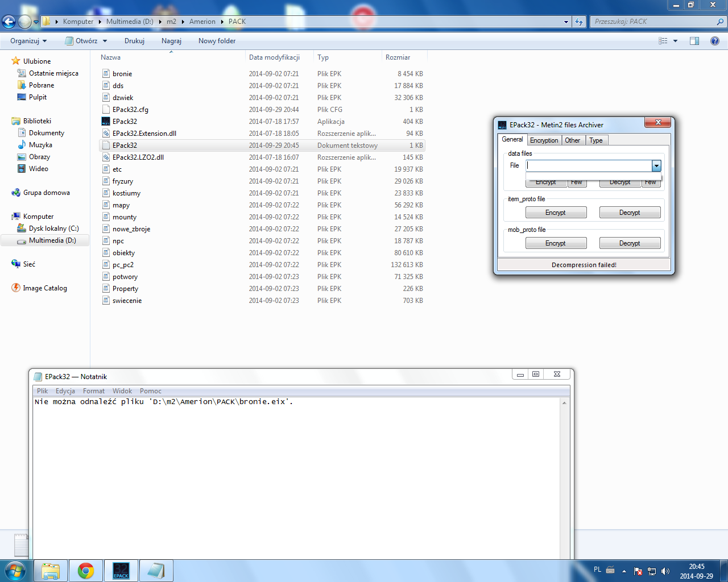
Task: Sort by Data modyfikacji column header
Action: point(279,57)
